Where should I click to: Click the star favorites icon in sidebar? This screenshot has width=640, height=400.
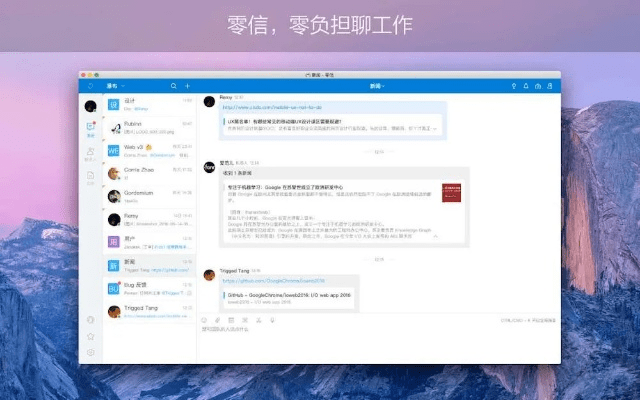coord(90,336)
